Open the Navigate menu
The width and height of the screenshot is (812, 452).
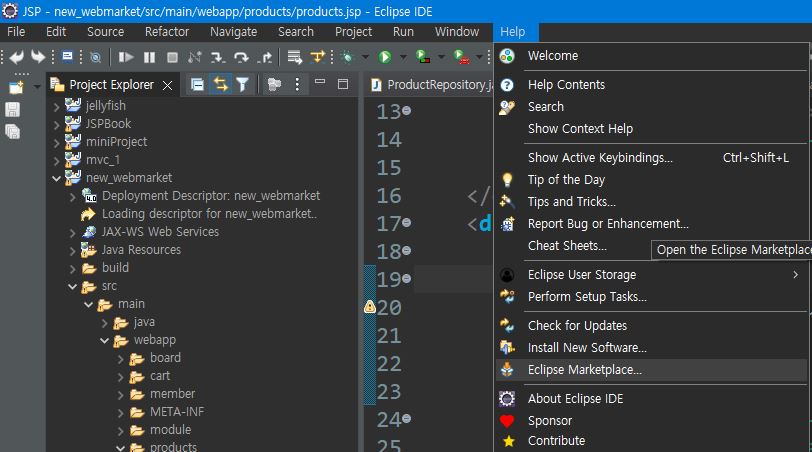[234, 32]
